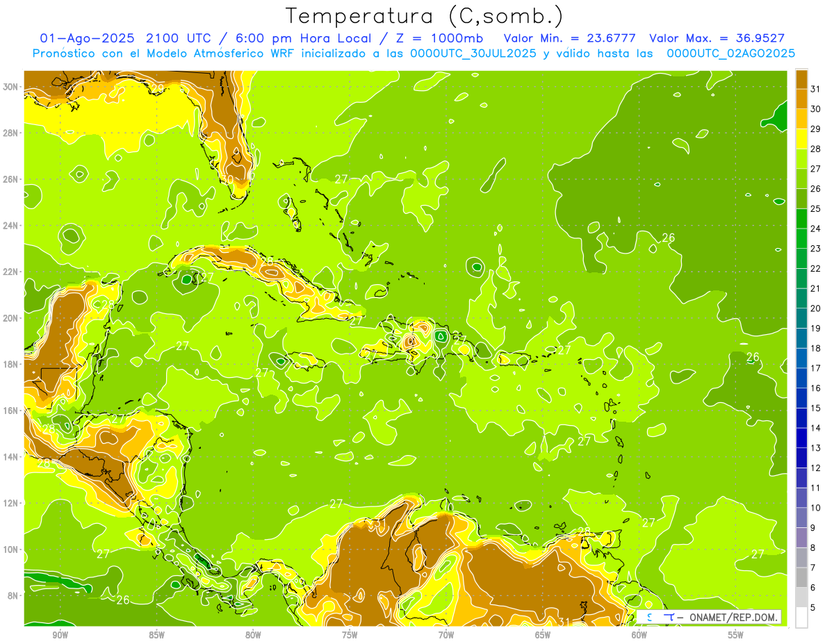Click the '60W' longitude axis label

(x=639, y=635)
